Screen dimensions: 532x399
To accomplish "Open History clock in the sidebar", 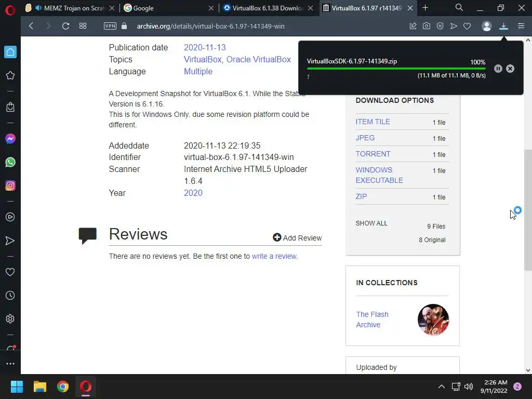I will pyautogui.click(x=10, y=296).
